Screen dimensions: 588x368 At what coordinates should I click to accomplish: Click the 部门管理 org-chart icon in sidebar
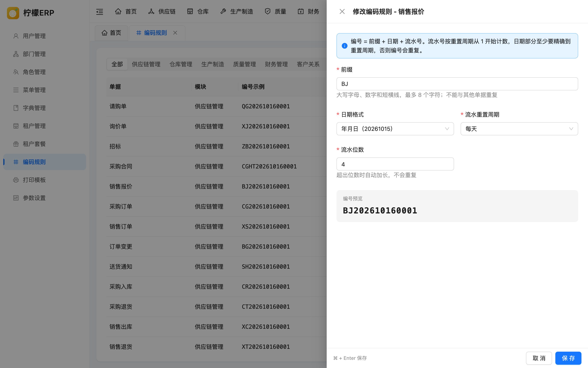point(16,54)
